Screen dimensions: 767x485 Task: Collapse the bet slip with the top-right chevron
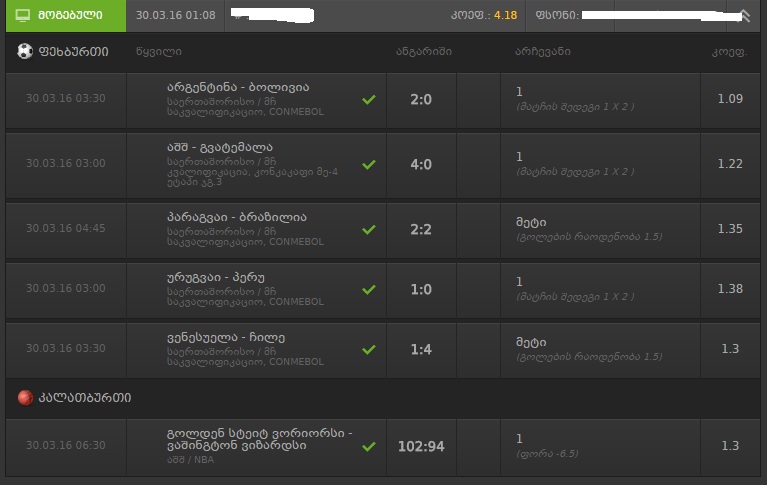745,16
